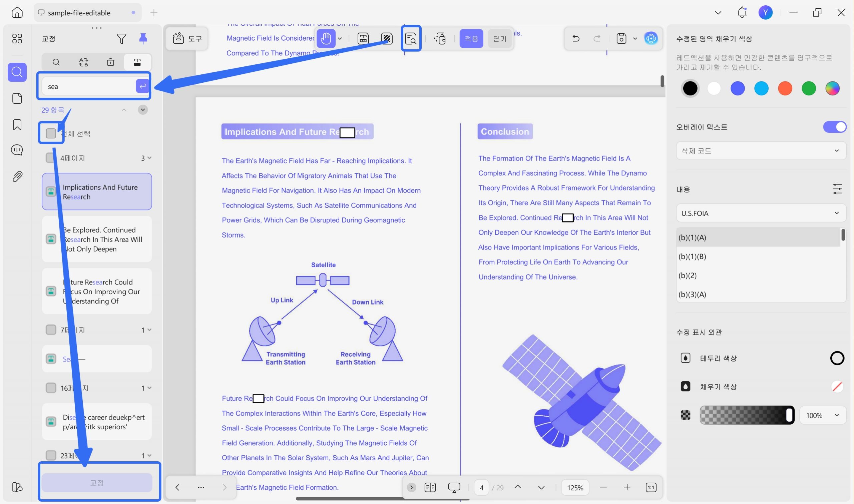Open the bookmarks panel icon
Viewport: 854px width, 504px height.
click(x=17, y=124)
